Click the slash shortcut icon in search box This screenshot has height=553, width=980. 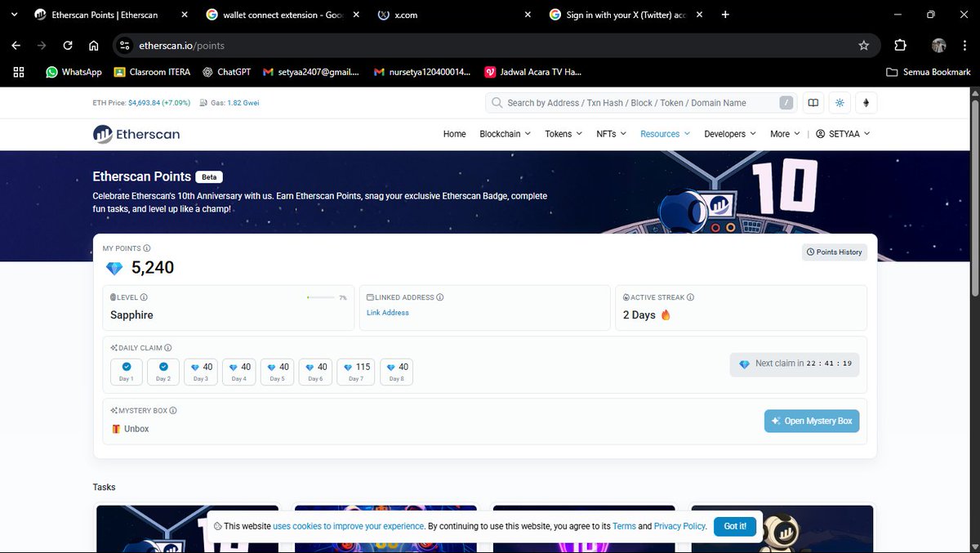coord(786,103)
